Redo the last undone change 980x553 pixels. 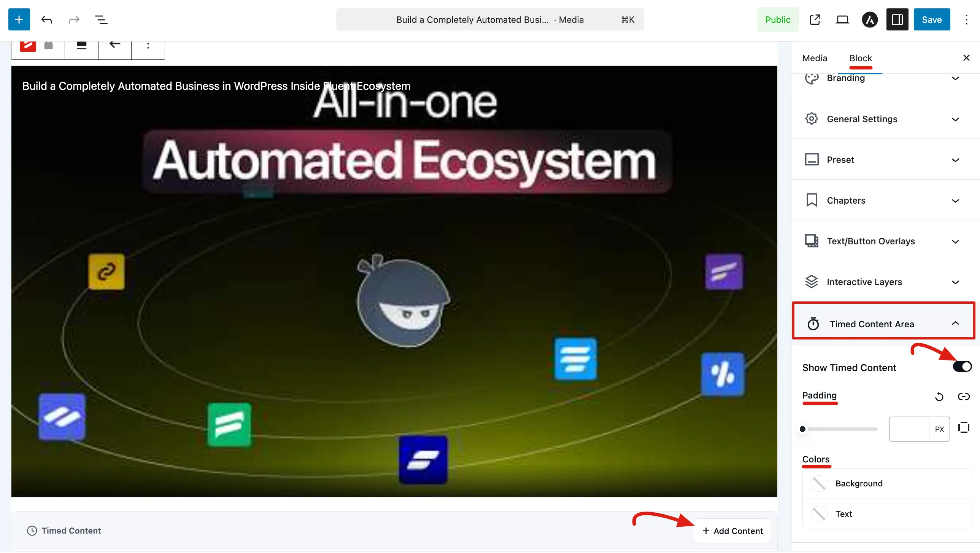[x=74, y=19]
